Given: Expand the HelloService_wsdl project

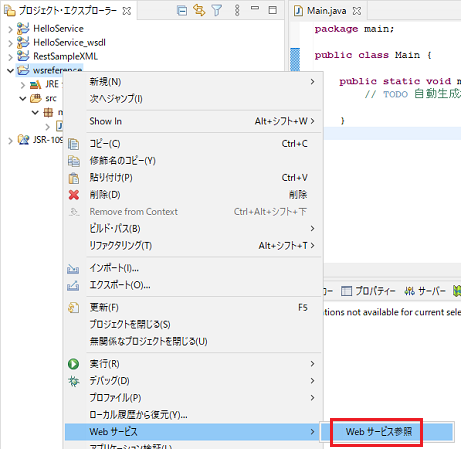Looking at the screenshot, I should pyautogui.click(x=10, y=43).
